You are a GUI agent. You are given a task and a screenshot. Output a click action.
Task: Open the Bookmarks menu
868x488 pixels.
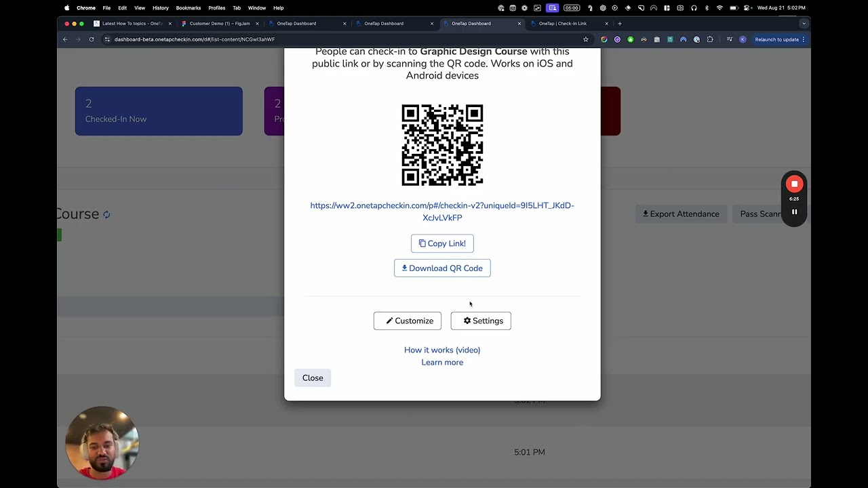pos(189,8)
